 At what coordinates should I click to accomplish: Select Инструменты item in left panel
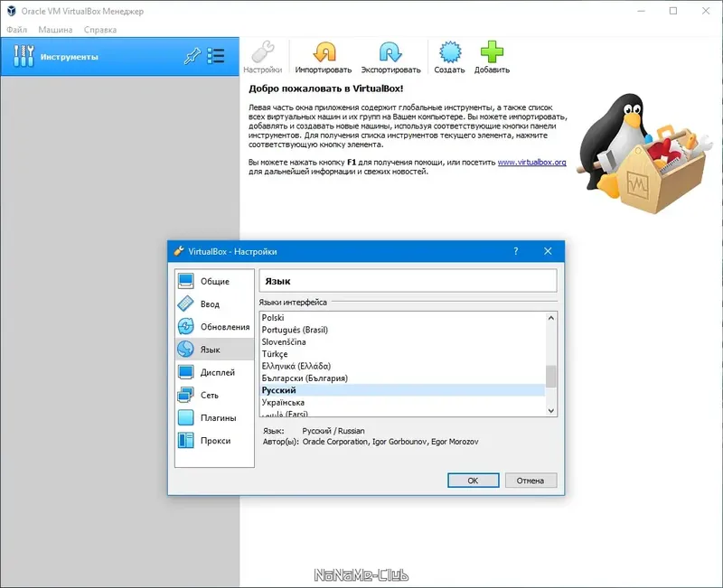point(120,57)
